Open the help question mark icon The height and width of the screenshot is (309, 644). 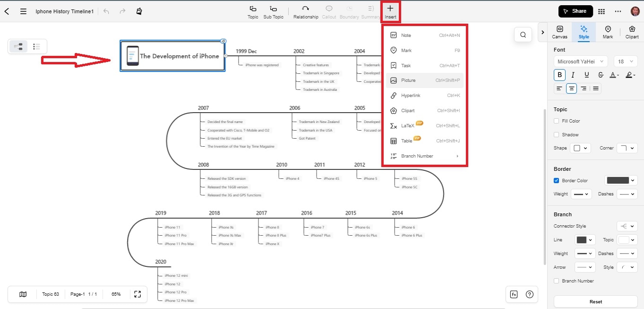click(530, 294)
